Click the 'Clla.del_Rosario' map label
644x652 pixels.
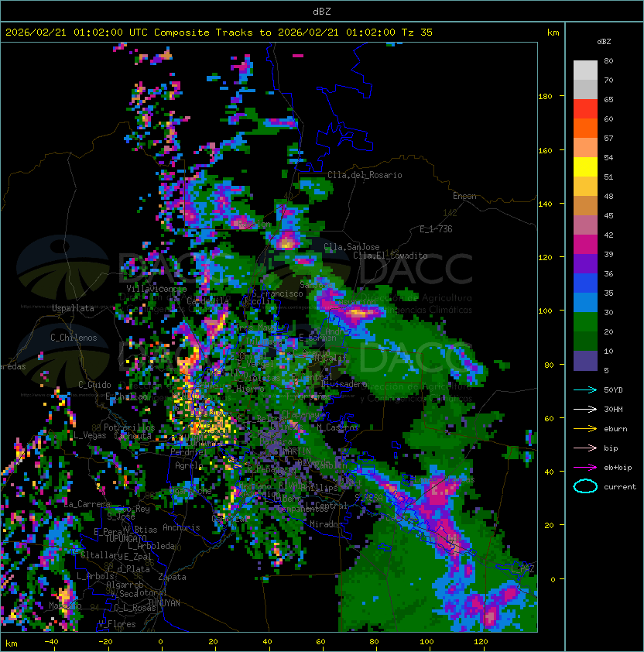[x=365, y=175]
